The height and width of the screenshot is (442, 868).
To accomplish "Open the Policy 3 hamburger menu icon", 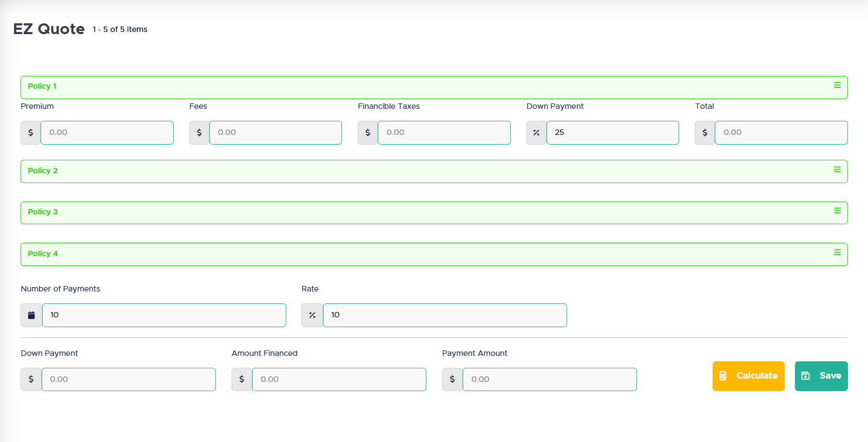I will pyautogui.click(x=837, y=211).
